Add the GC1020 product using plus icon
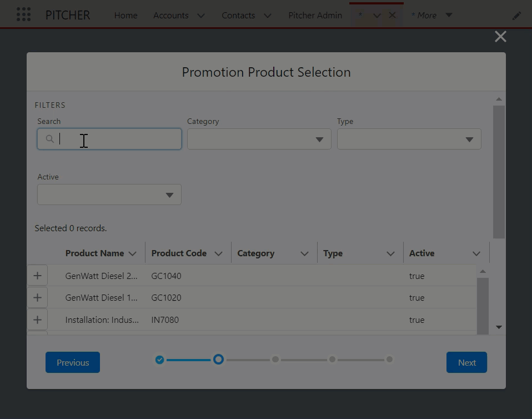Screen dimensions: 532x419 (x=37, y=298)
